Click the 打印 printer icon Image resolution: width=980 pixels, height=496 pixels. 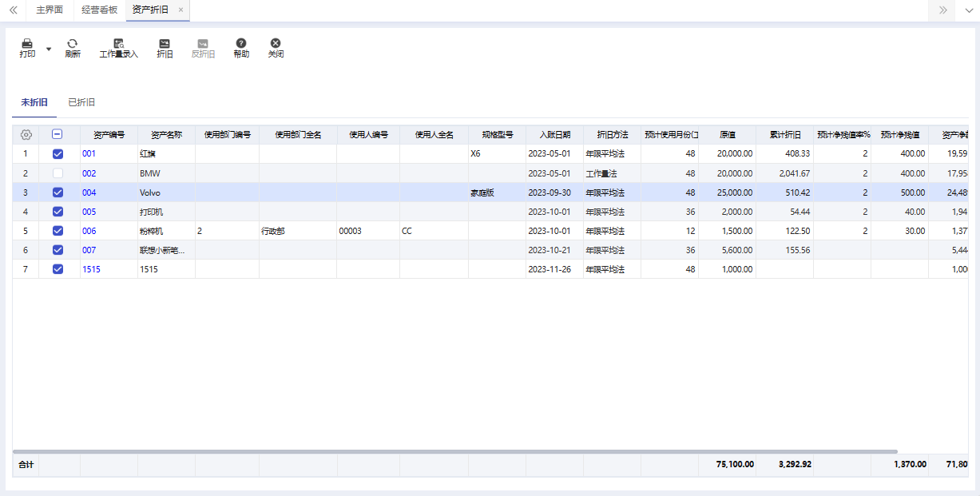click(x=27, y=43)
